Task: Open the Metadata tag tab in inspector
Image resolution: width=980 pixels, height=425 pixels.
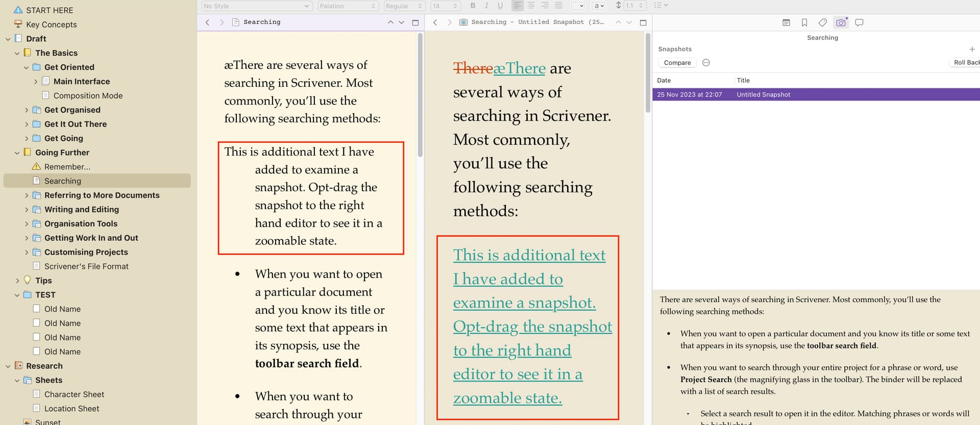Action: point(823,22)
